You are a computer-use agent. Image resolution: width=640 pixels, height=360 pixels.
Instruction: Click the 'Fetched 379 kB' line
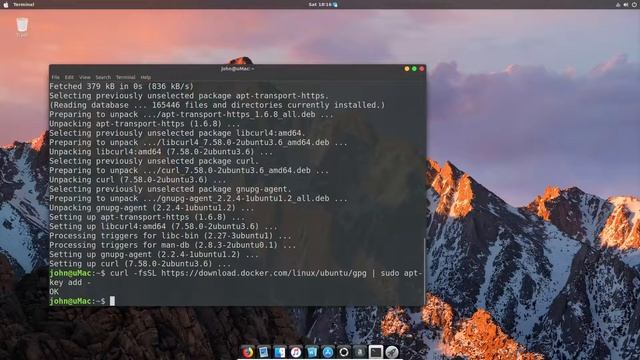122,86
